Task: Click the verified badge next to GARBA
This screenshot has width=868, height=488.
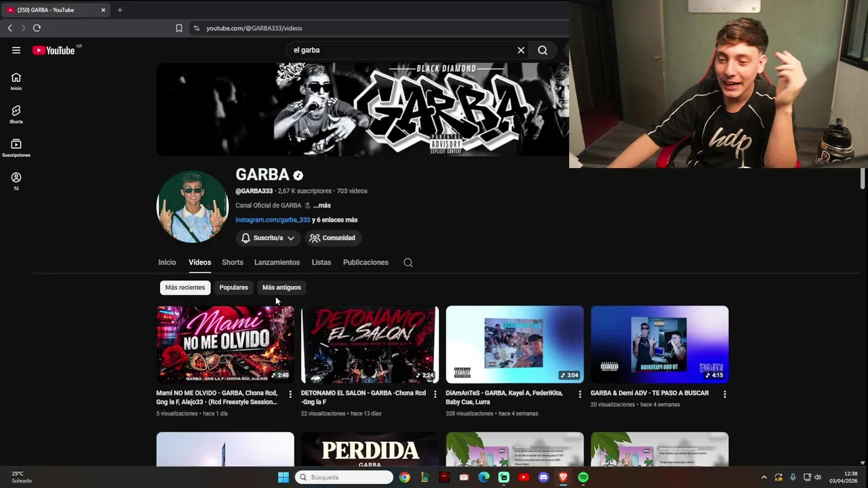Action: (298, 176)
